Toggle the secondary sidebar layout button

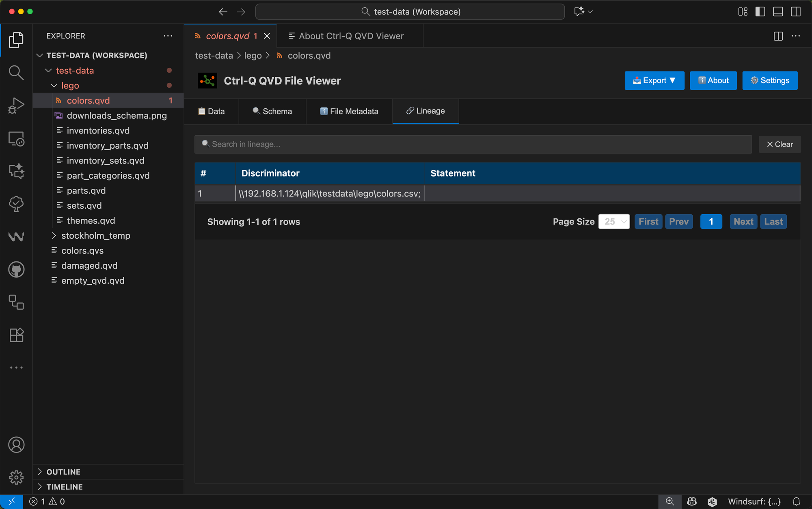coord(795,12)
